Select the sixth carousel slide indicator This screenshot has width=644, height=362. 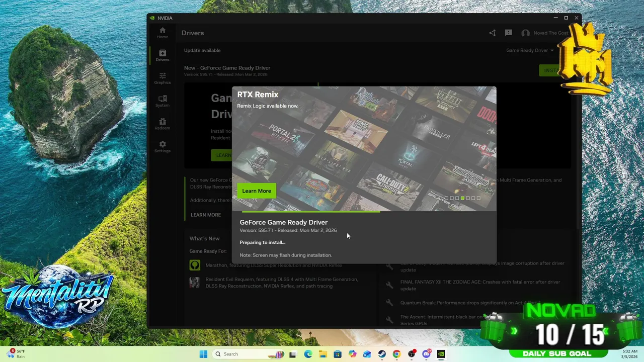click(473, 198)
